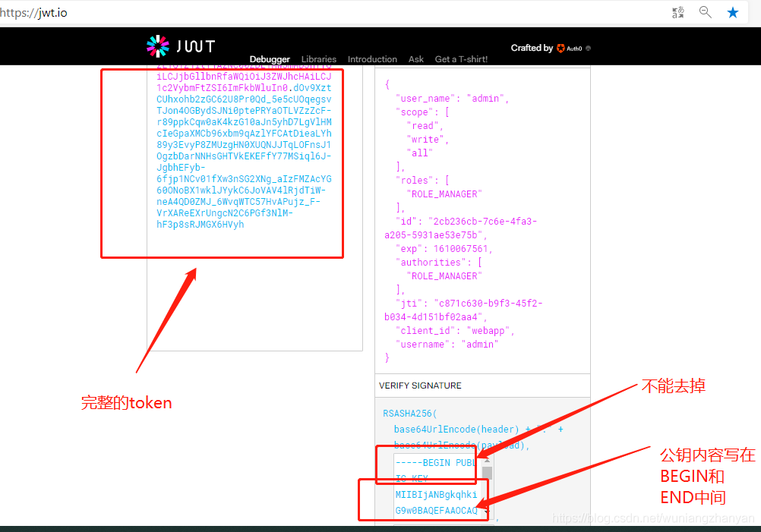Click Get a T-shirt! link
Image resolution: width=761 pixels, height=532 pixels.
461,59
